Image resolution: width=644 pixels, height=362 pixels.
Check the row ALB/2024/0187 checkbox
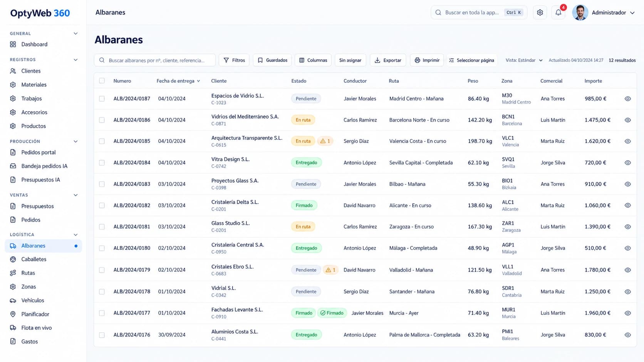(x=102, y=99)
